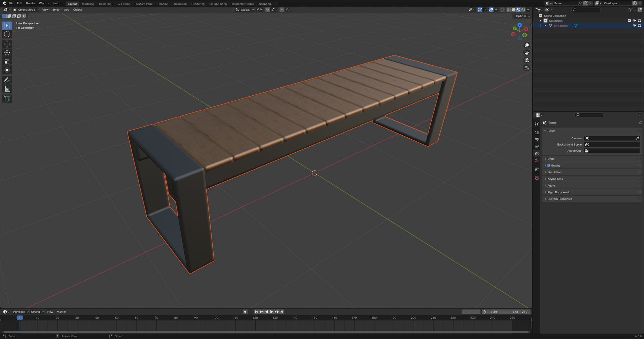This screenshot has height=339, width=644.
Task: Open the File menu
Action: tap(11, 3)
